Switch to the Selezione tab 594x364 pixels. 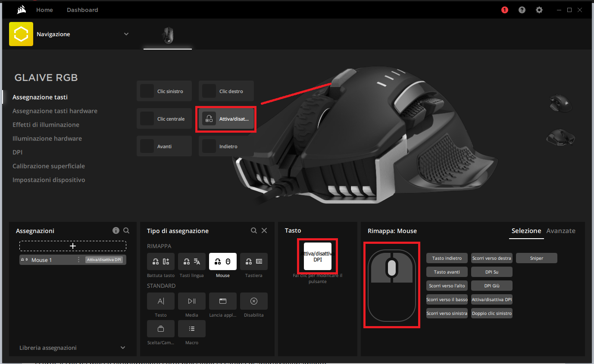coord(526,231)
